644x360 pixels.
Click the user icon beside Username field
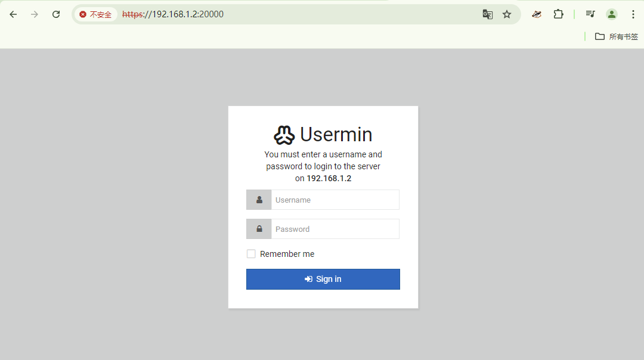[259, 200]
